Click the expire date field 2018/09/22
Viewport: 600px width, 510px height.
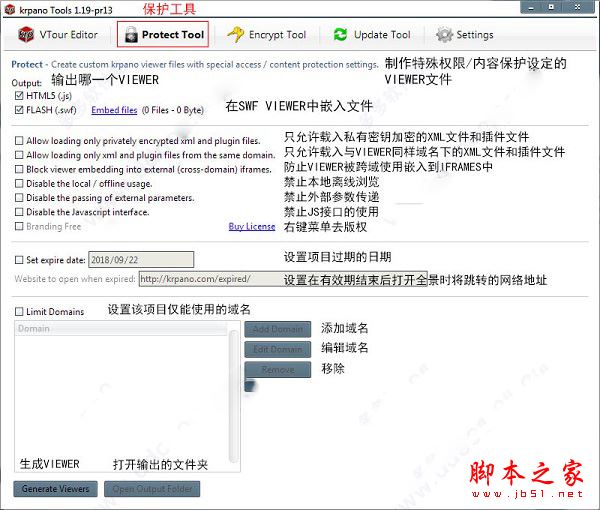click(141, 260)
